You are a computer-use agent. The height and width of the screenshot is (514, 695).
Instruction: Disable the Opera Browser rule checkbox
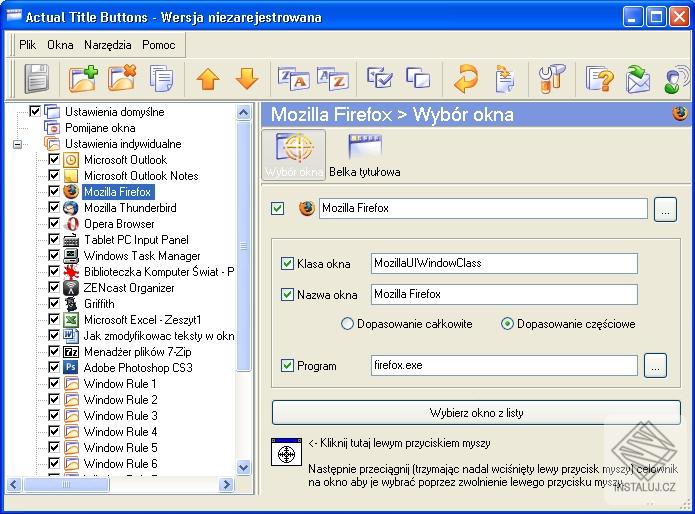tap(54, 224)
